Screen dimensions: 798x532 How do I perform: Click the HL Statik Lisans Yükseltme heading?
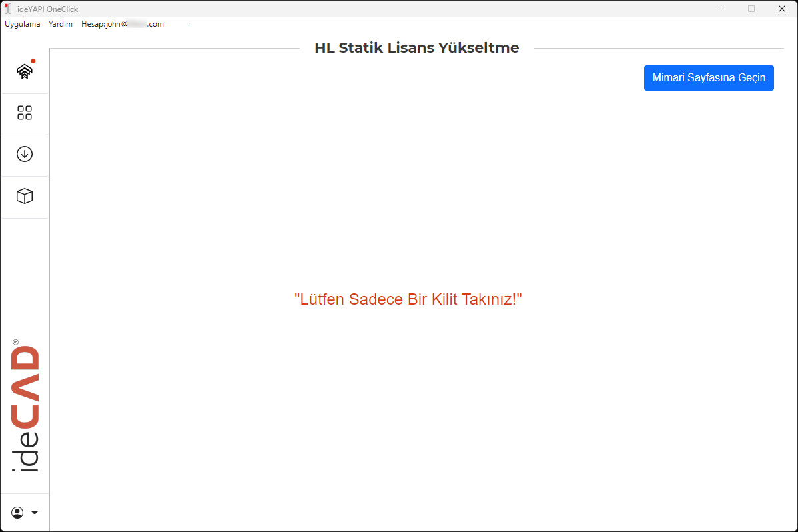(x=417, y=47)
